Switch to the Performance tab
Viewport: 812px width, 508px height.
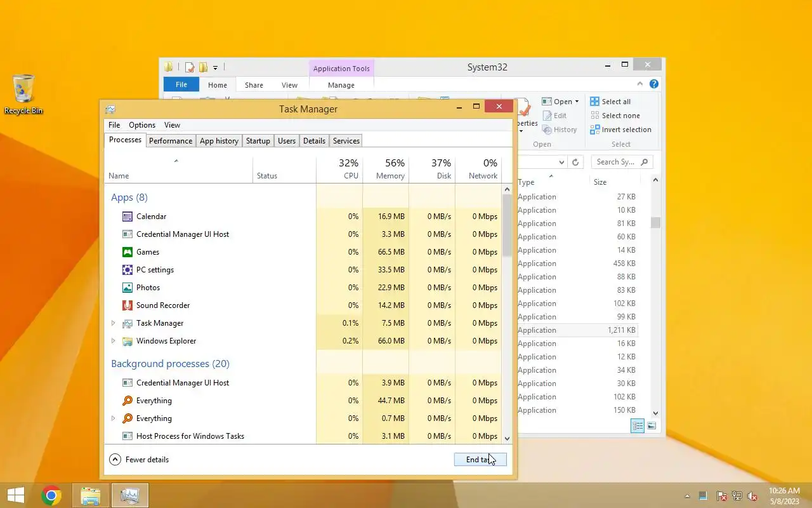coord(171,141)
